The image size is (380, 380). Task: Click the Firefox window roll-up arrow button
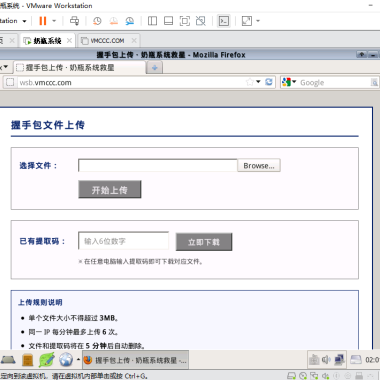pos(361,54)
